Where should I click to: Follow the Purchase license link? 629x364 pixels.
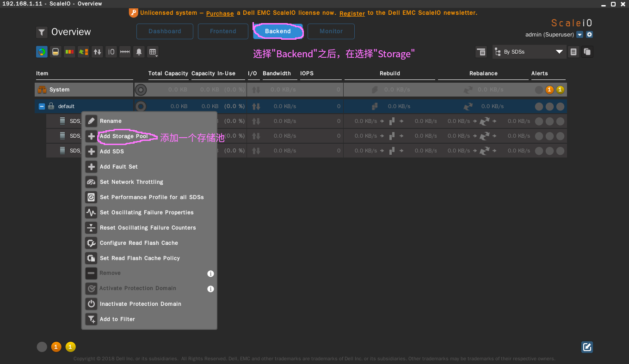[x=220, y=13]
